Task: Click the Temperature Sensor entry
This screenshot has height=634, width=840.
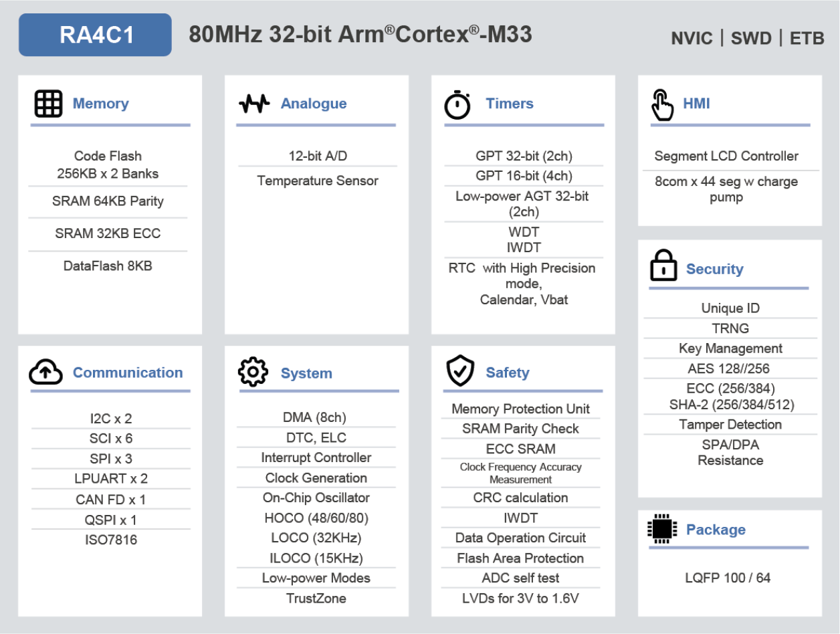Action: click(x=318, y=181)
